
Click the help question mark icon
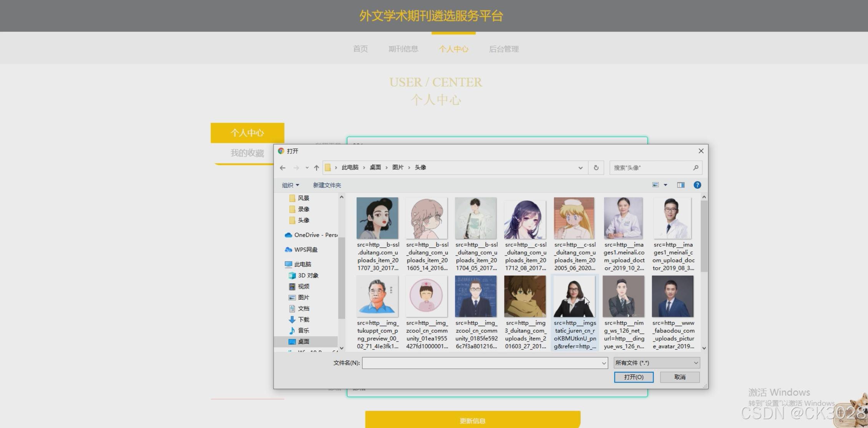(x=697, y=185)
